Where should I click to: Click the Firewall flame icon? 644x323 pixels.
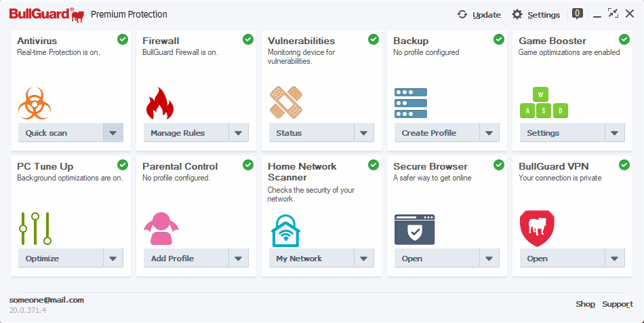tap(160, 103)
